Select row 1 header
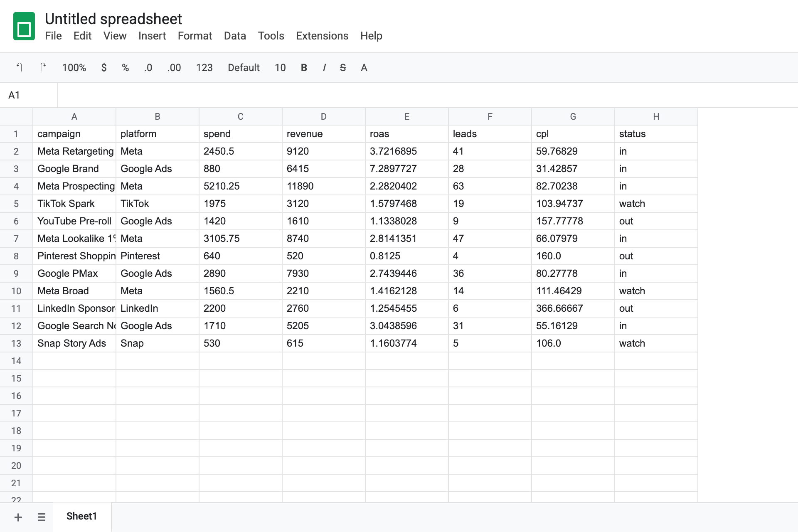Screen dimensions: 798x532 pyautogui.click(x=16, y=134)
